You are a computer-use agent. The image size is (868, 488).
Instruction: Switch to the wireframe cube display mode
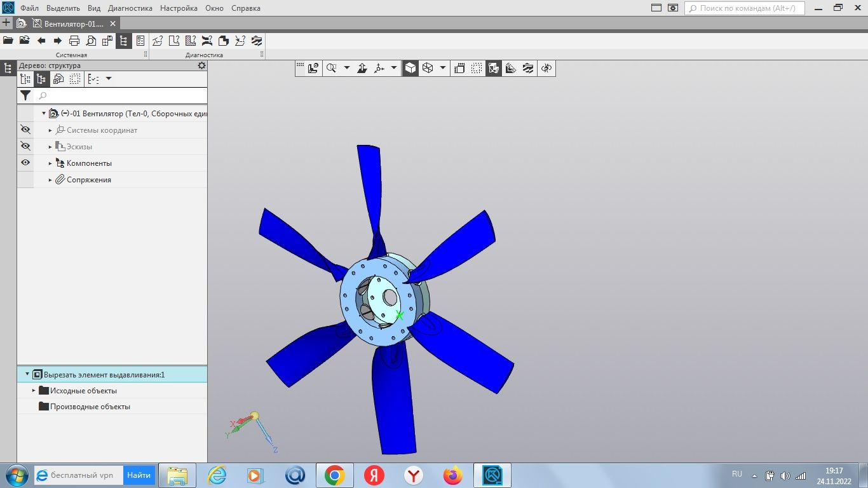pyautogui.click(x=428, y=68)
